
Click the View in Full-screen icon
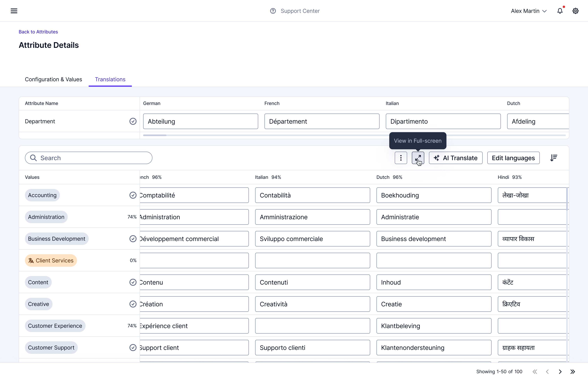(418, 158)
